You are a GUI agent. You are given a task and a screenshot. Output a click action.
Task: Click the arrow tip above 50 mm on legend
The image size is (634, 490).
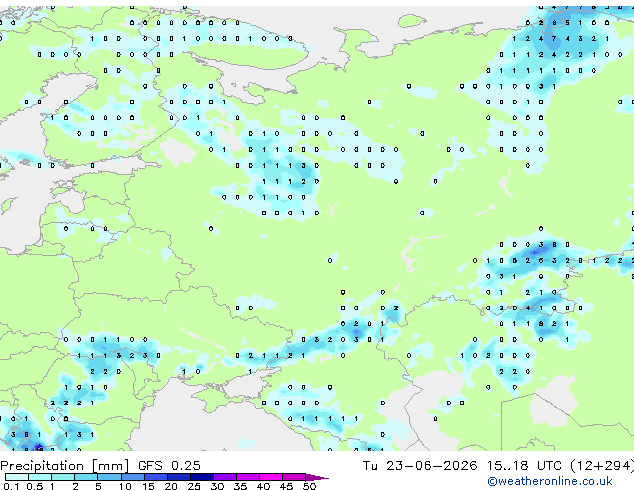click(317, 478)
